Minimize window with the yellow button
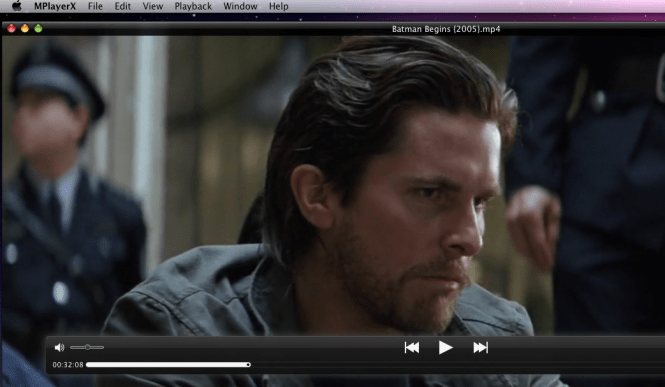 (x=25, y=28)
